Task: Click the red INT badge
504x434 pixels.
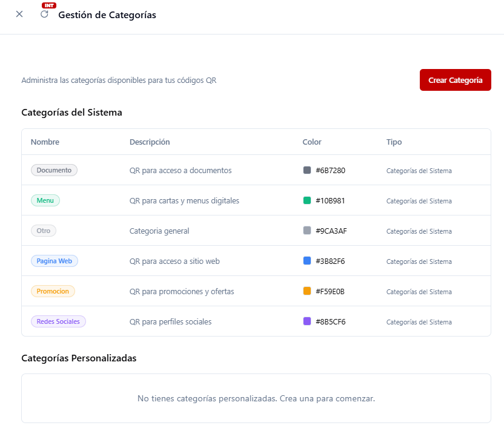Action: pos(49,5)
